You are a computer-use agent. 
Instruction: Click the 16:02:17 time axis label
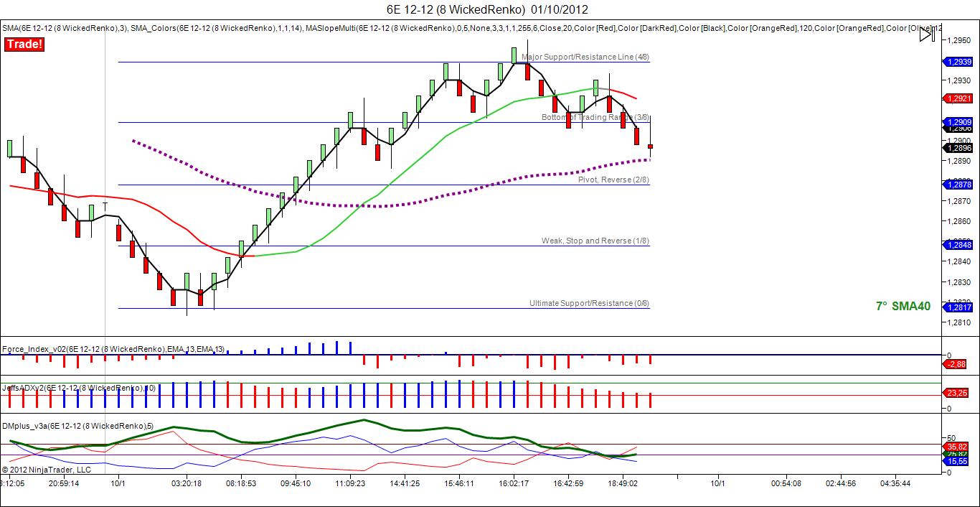tap(512, 483)
